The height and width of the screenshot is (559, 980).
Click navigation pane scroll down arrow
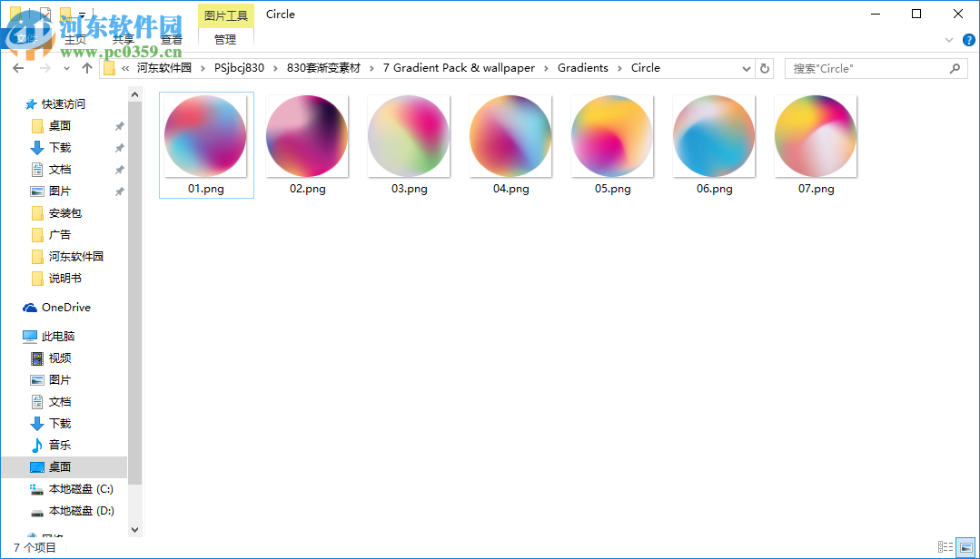point(135,530)
